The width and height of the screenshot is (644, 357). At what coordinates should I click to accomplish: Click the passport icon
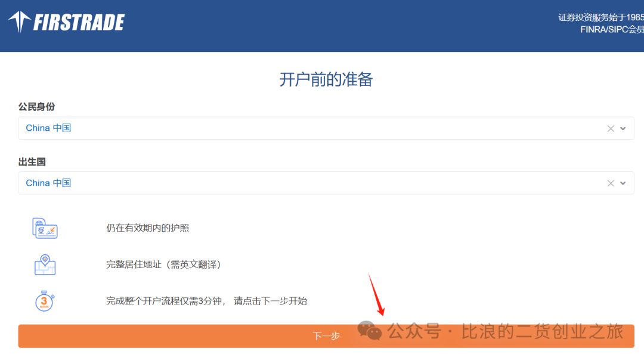pos(45,228)
